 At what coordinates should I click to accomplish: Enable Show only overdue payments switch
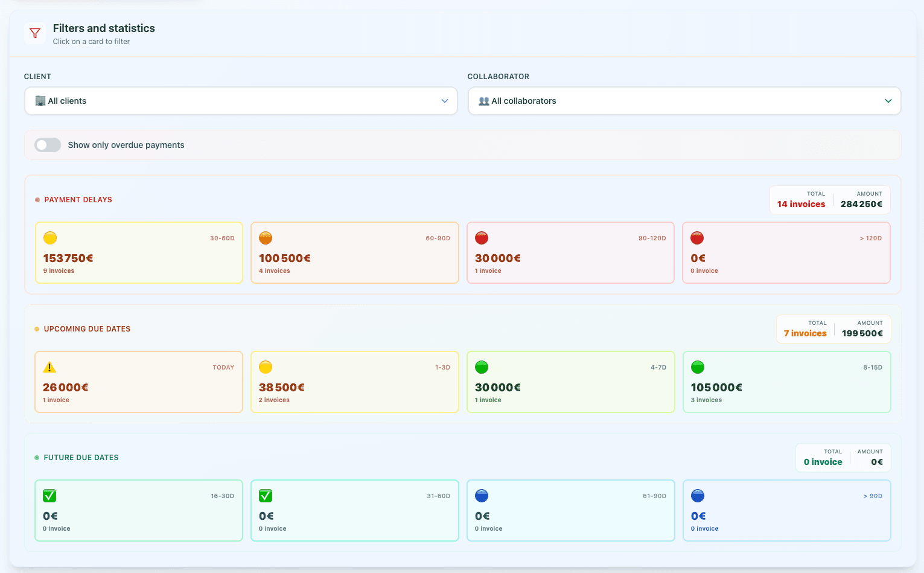pos(48,145)
